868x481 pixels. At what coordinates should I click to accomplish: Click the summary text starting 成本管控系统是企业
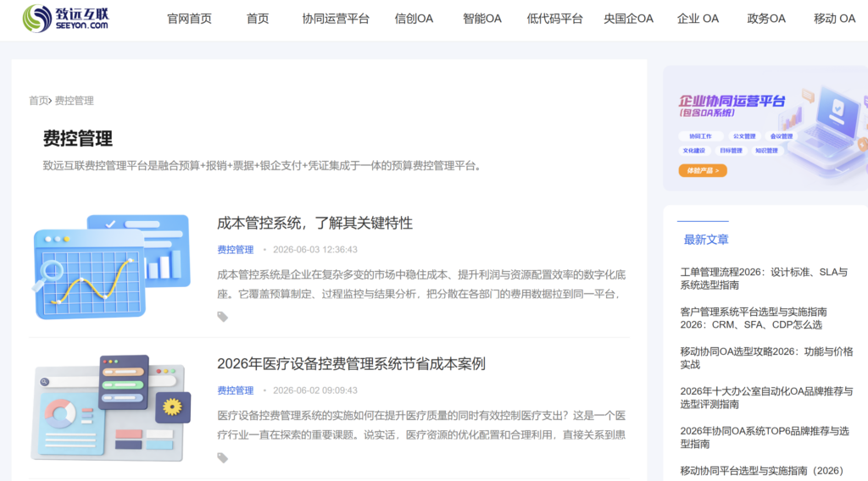(x=421, y=285)
